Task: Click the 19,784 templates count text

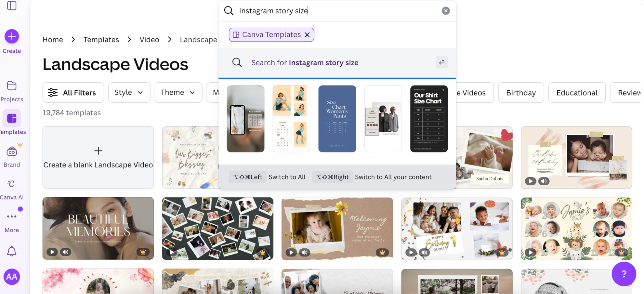Action: [72, 113]
